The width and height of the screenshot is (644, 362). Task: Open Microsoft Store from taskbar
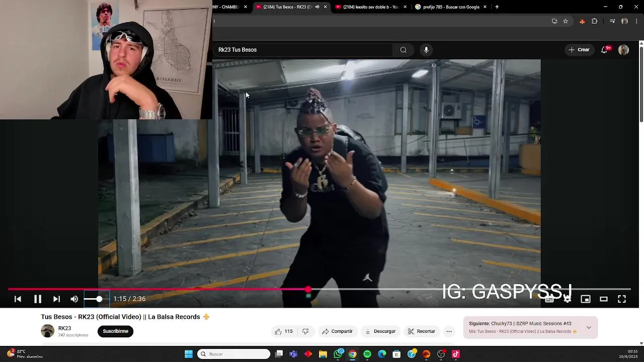[397, 354]
